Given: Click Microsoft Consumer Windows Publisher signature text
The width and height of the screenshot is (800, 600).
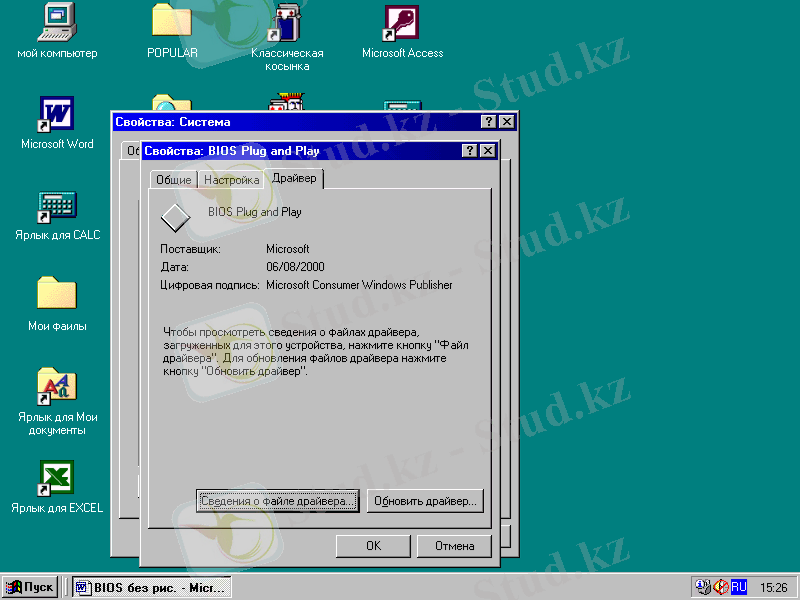Looking at the screenshot, I should pos(359,285).
